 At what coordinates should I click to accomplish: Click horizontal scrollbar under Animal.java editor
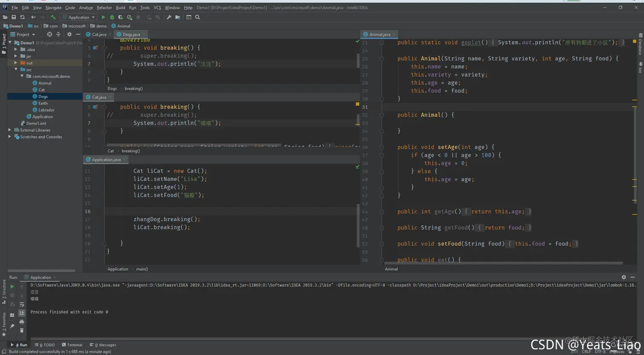pyautogui.click(x=503, y=263)
